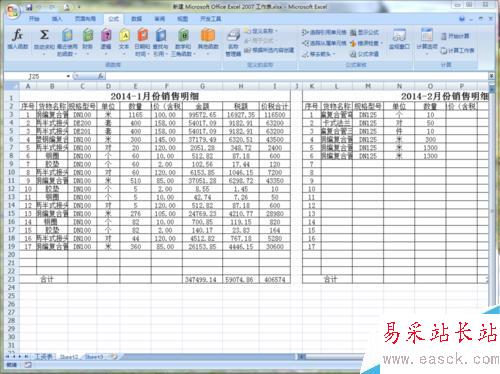Click the Office round button
500x374 pixels.
click(x=13, y=12)
